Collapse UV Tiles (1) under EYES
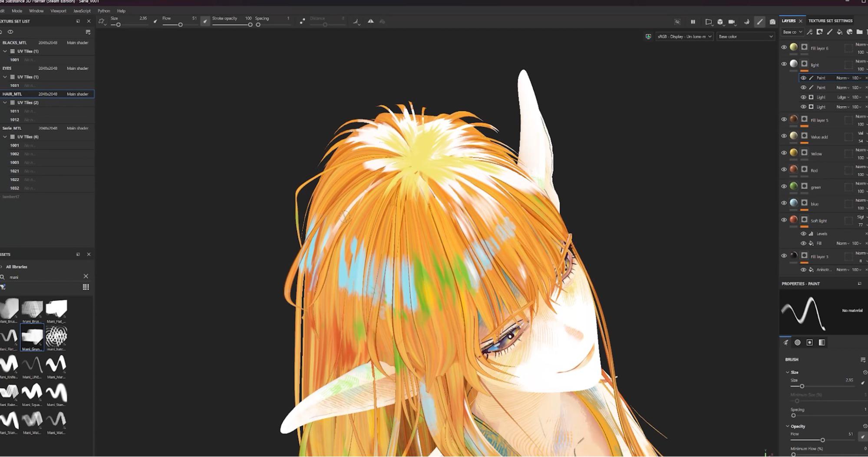Screen dimensions: 868x457 click(5, 77)
